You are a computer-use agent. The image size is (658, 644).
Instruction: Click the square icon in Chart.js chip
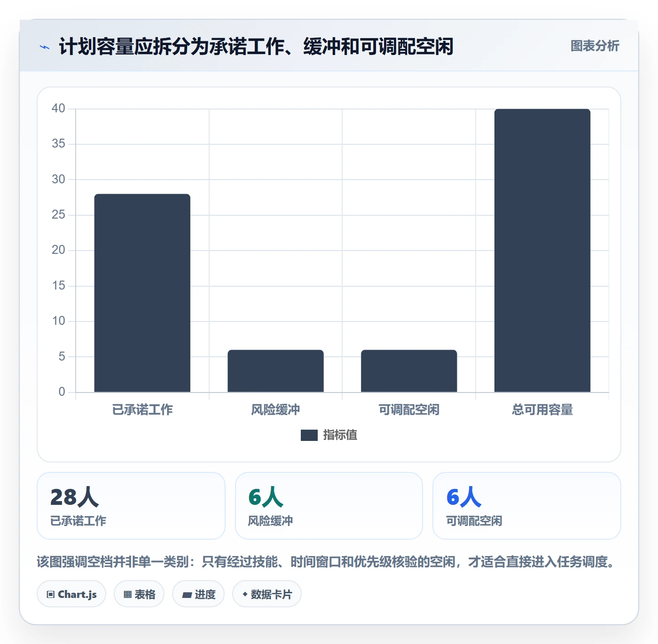tap(51, 595)
